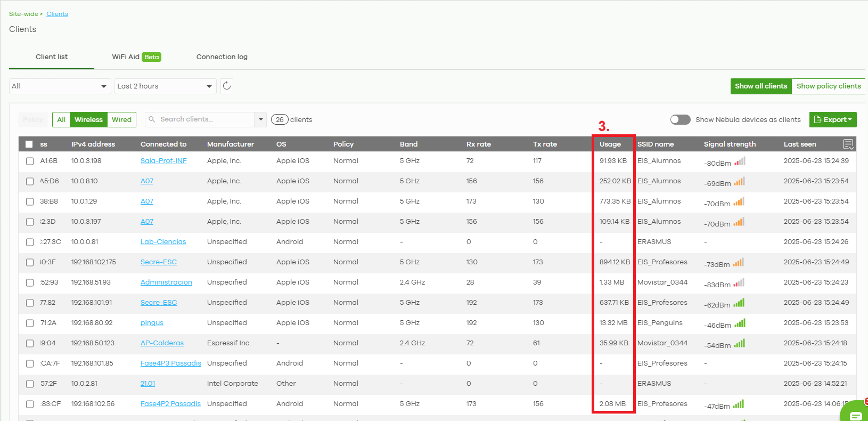This screenshot has width=868, height=421.
Task: Toggle the select-all checkbox in table header
Action: (29, 144)
